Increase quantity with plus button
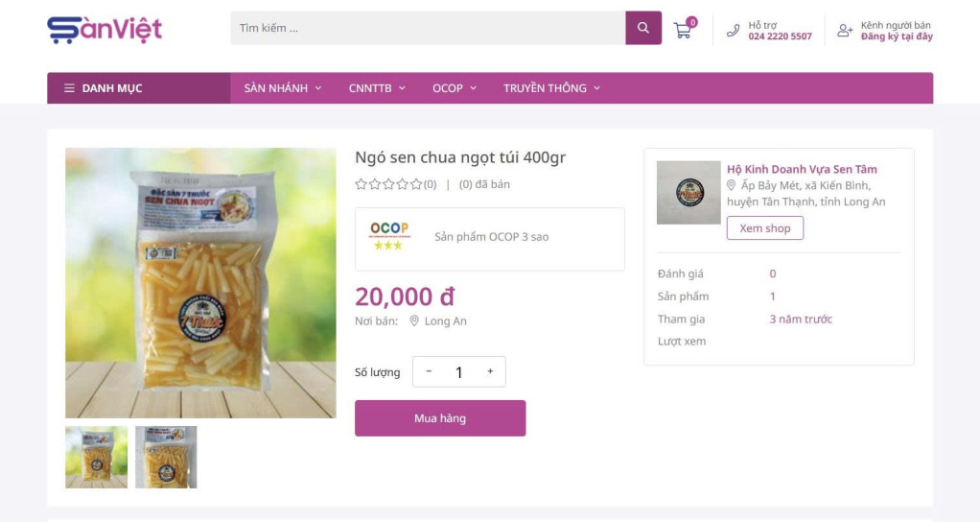This screenshot has width=980, height=522. [490, 371]
